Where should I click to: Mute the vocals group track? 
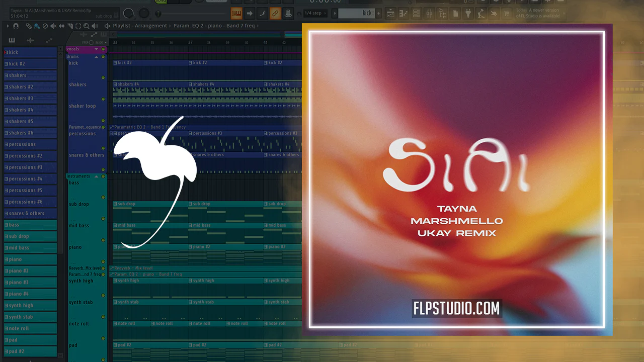click(x=104, y=49)
